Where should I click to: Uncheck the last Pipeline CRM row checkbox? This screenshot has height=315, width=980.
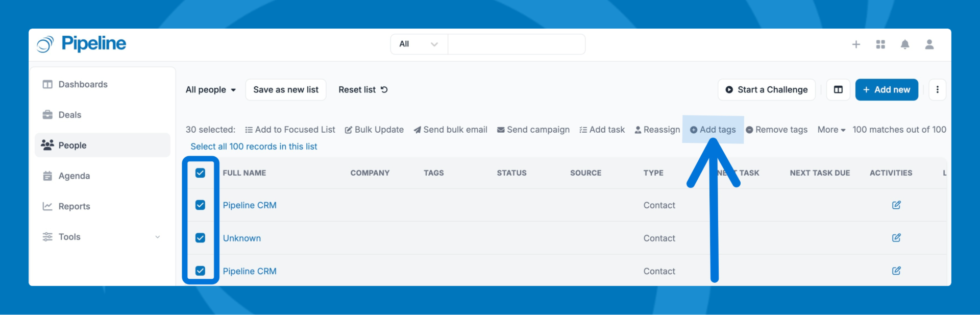click(200, 271)
